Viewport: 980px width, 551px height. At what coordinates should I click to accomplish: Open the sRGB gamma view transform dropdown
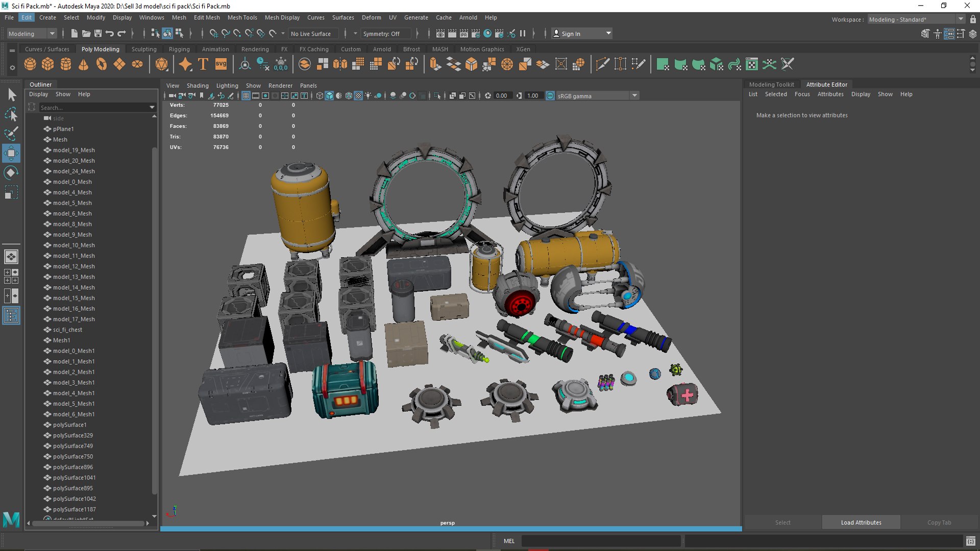click(x=597, y=96)
